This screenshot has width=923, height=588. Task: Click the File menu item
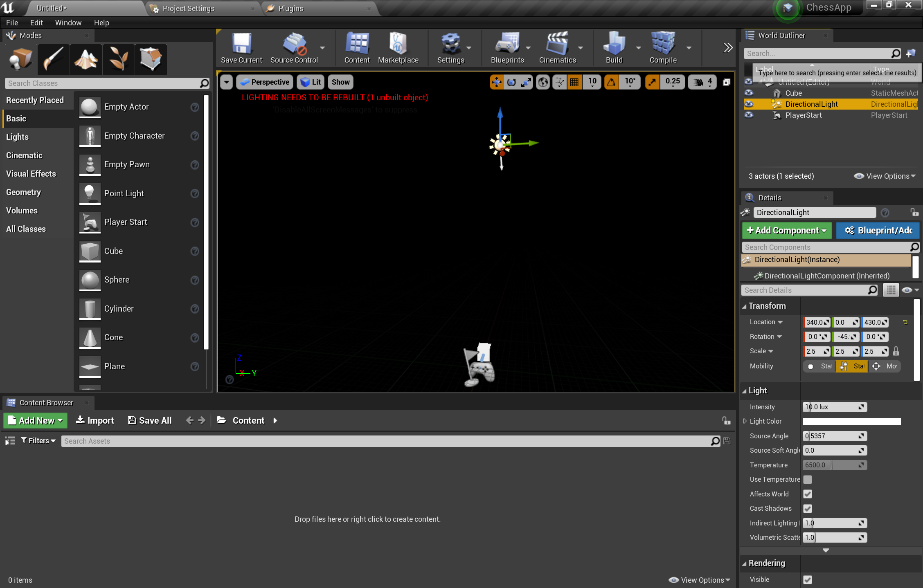click(x=11, y=22)
